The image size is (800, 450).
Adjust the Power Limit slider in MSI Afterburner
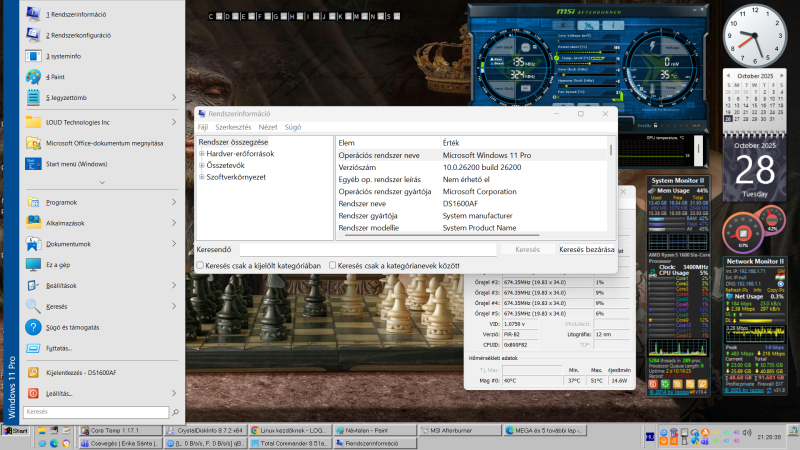tap(586, 52)
